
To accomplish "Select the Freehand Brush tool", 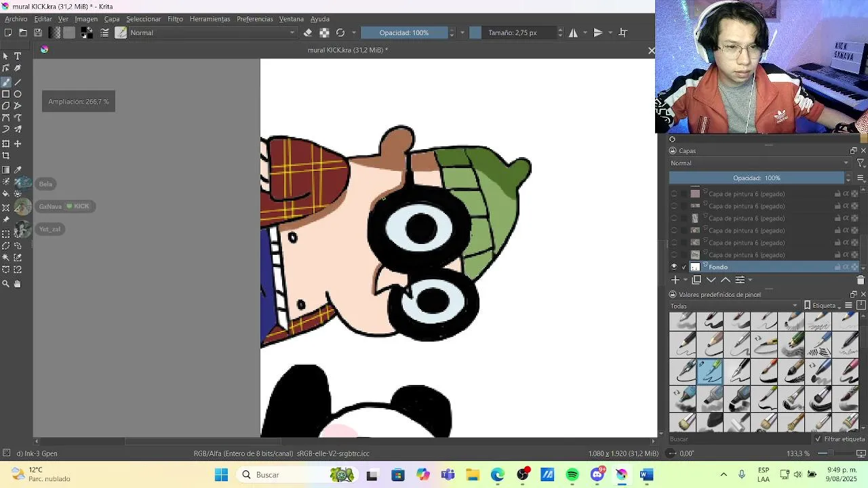I will (x=6, y=81).
